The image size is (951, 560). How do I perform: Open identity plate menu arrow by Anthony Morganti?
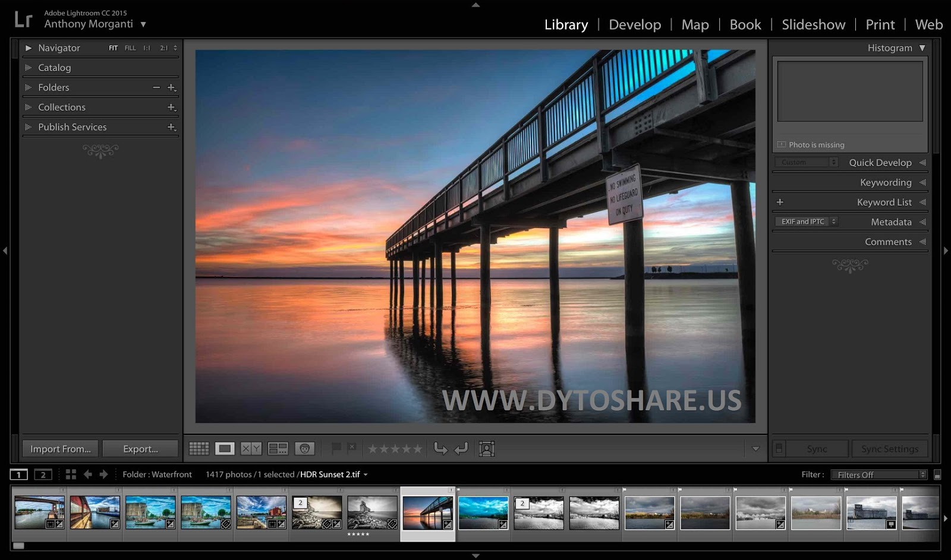[143, 24]
